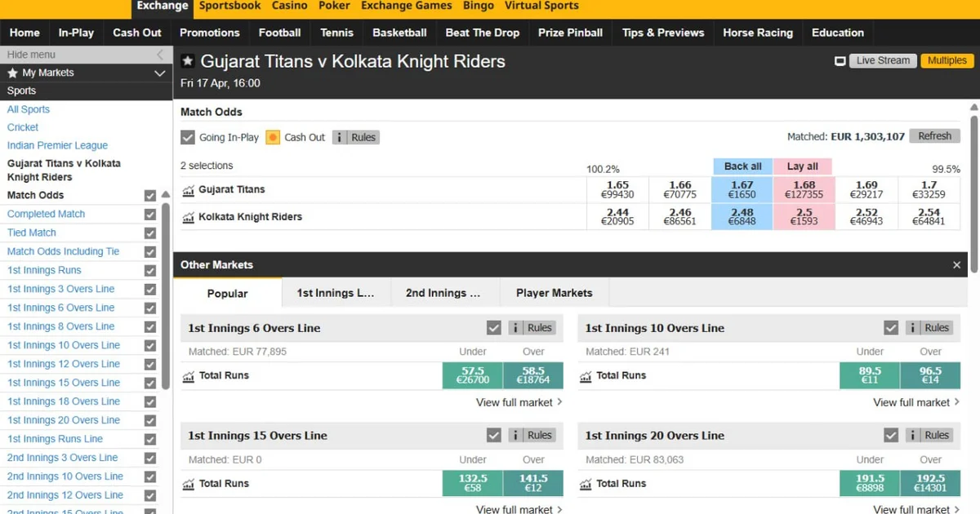Uncheck the Going In-Play checkbox
Image resolution: width=980 pixels, height=514 pixels.
click(187, 137)
